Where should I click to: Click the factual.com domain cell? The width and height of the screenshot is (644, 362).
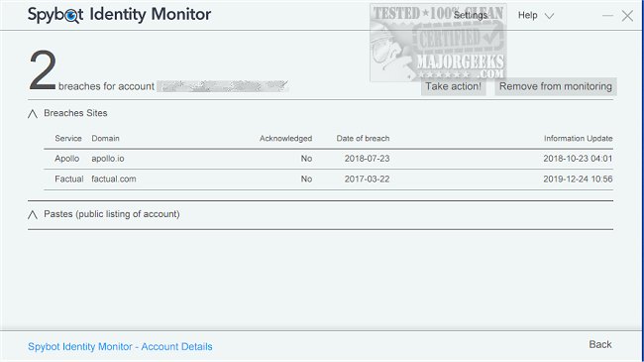[113, 179]
